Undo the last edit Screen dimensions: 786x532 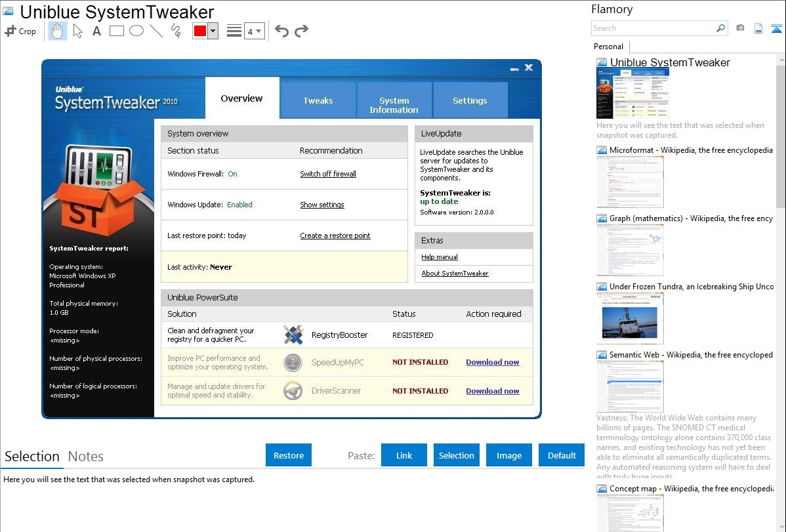(x=281, y=31)
